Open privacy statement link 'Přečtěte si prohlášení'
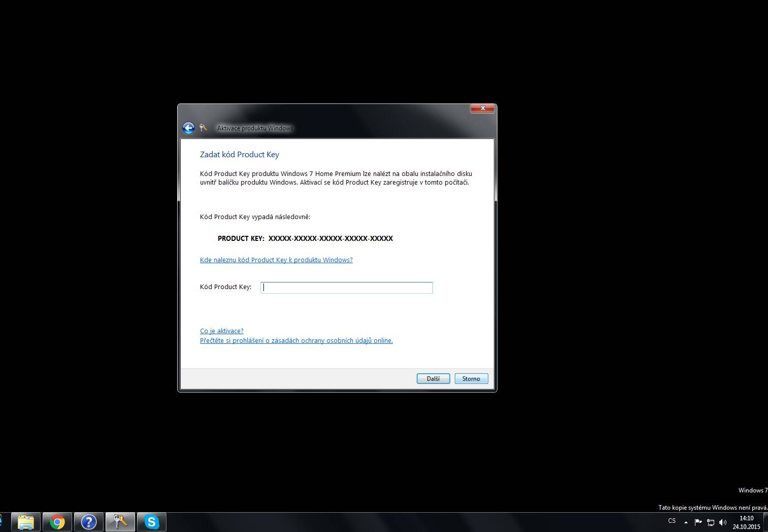The image size is (768, 532). coord(296,340)
